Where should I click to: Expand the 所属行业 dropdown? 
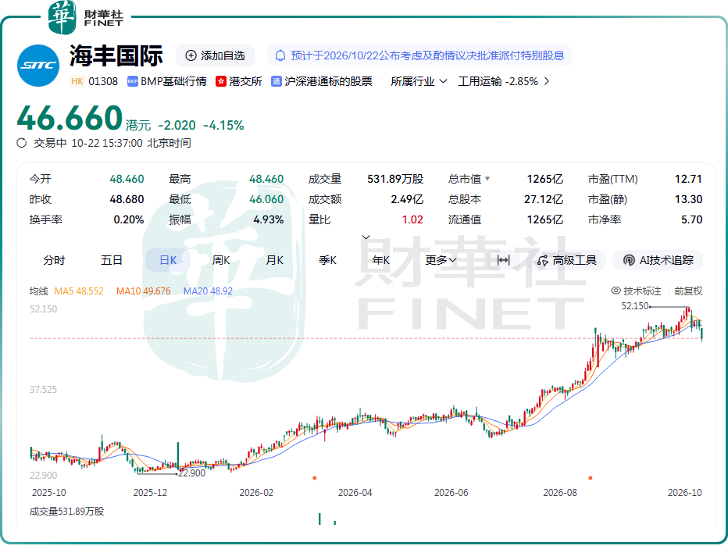coord(419,81)
